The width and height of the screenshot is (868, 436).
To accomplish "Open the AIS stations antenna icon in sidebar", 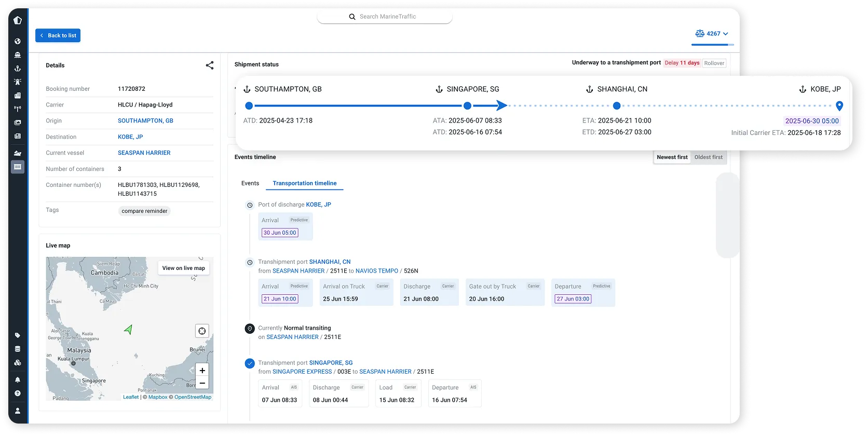I will 18,109.
